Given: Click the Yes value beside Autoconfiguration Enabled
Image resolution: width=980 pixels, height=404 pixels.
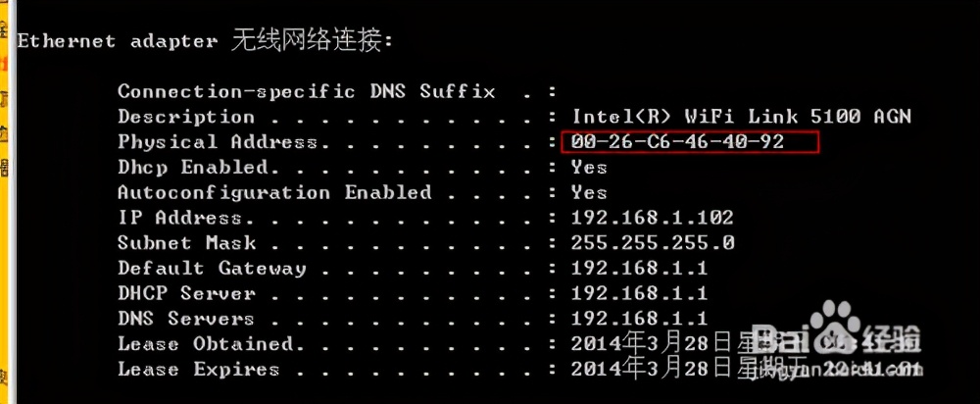Looking at the screenshot, I should click(589, 193).
